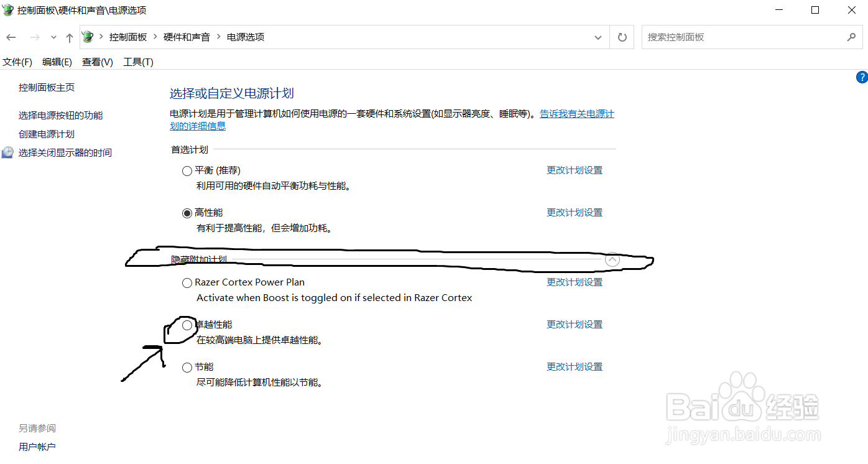Refresh the Power Options page

(x=622, y=37)
